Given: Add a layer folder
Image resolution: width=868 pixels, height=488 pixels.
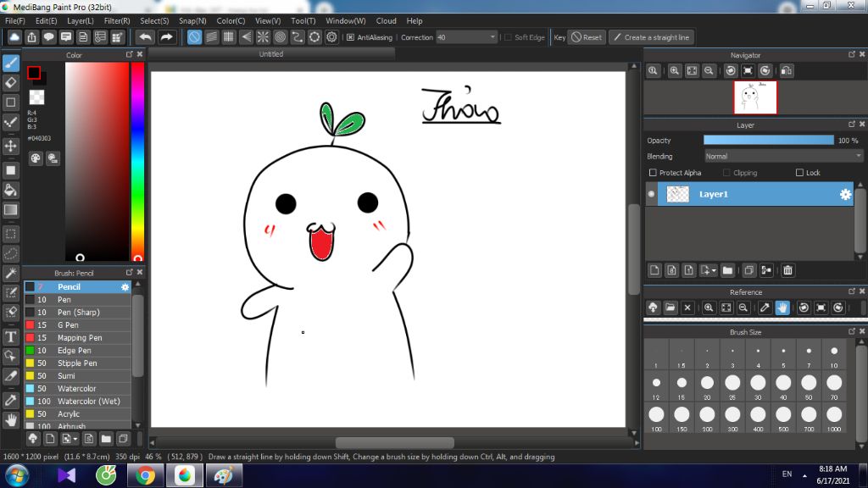Looking at the screenshot, I should tap(727, 270).
